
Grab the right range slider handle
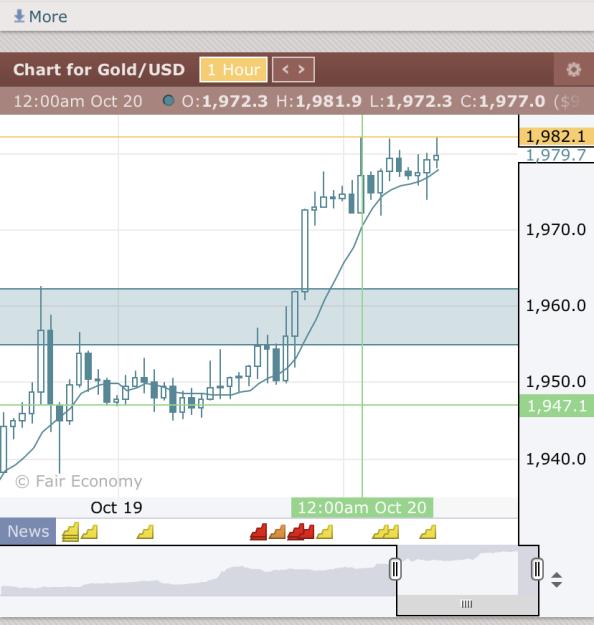point(537,569)
